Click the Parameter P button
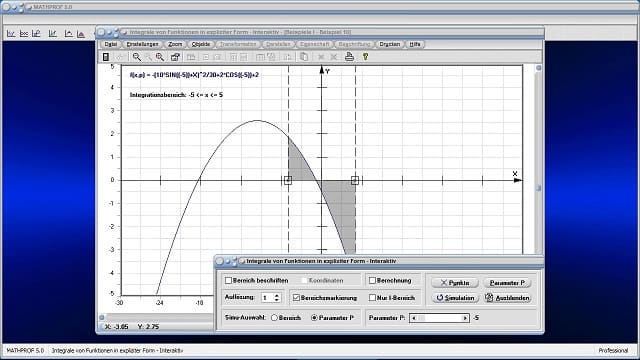The height and width of the screenshot is (360, 640). [507, 283]
